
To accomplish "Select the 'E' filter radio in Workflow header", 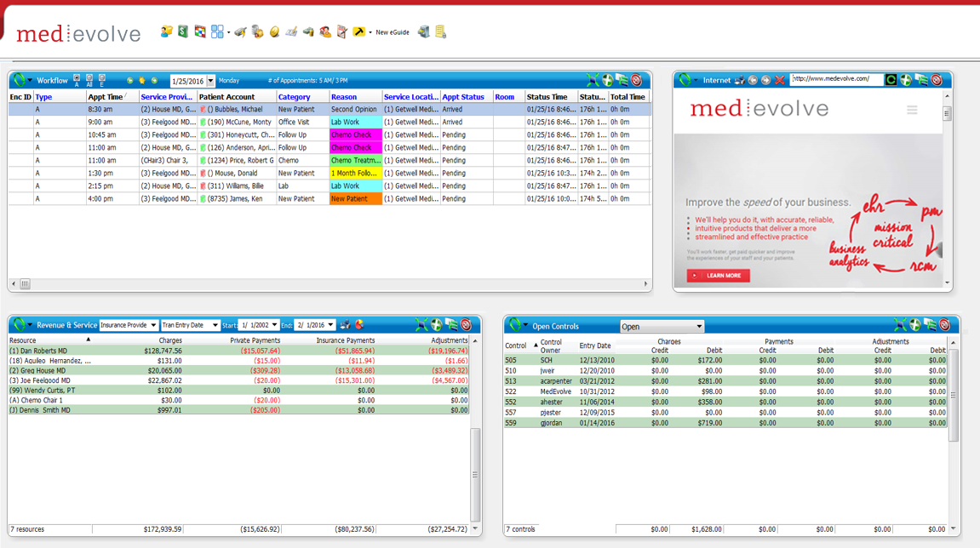I will (102, 80).
